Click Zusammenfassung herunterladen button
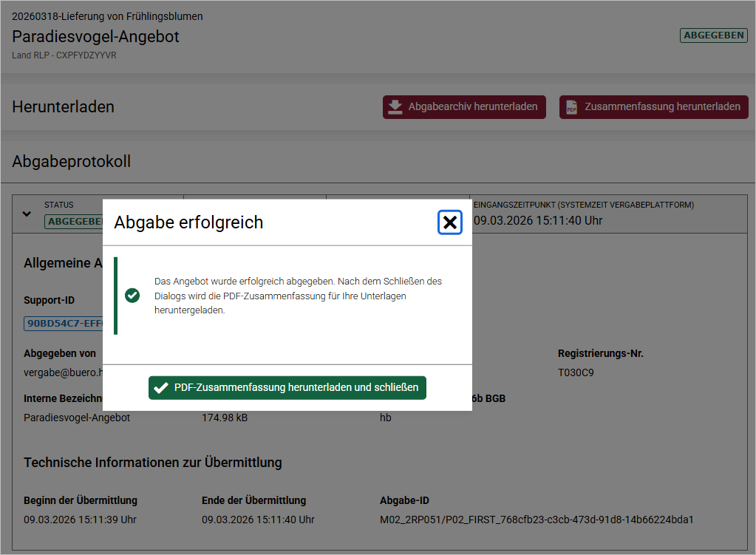756x555 pixels. (653, 107)
